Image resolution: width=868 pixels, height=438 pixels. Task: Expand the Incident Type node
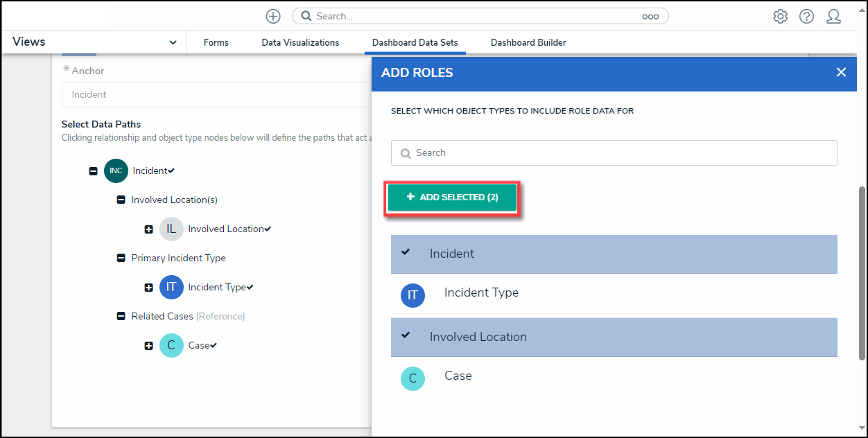pos(148,288)
